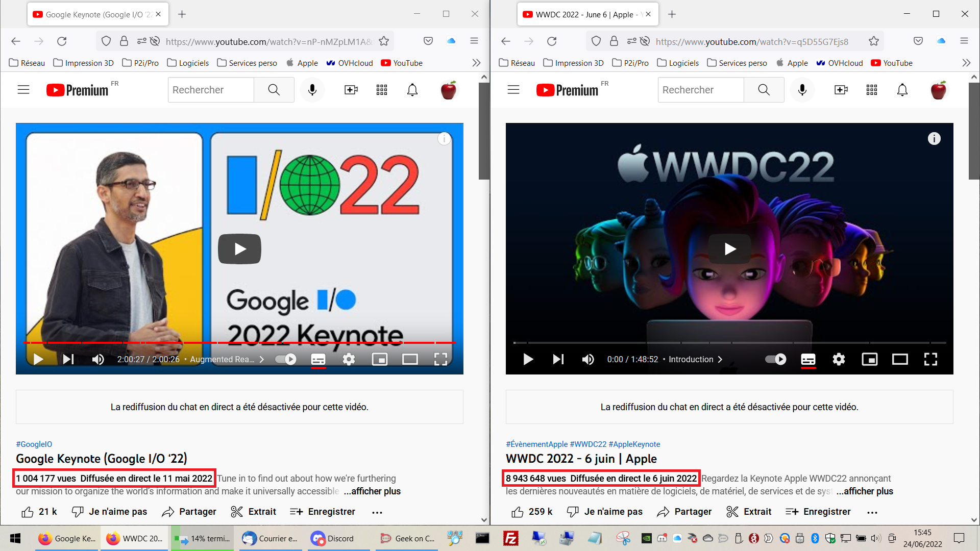Click the Like button with 259 k

[x=531, y=512]
